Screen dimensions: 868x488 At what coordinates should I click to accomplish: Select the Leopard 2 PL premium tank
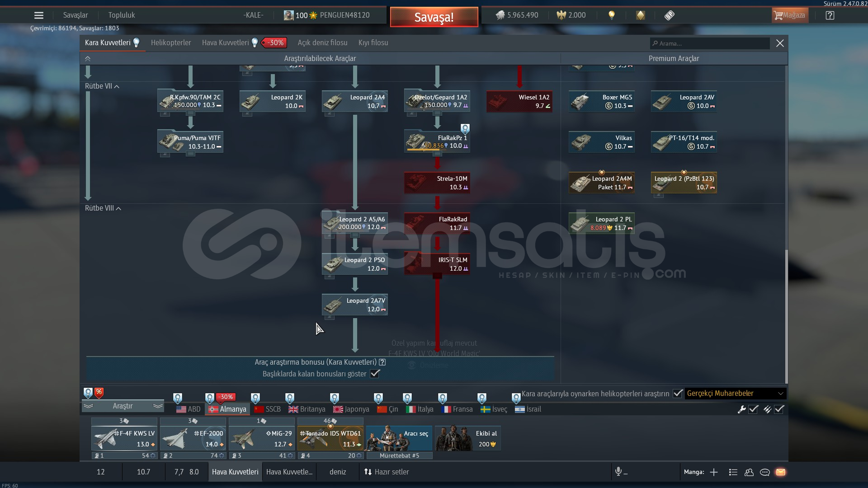(602, 223)
